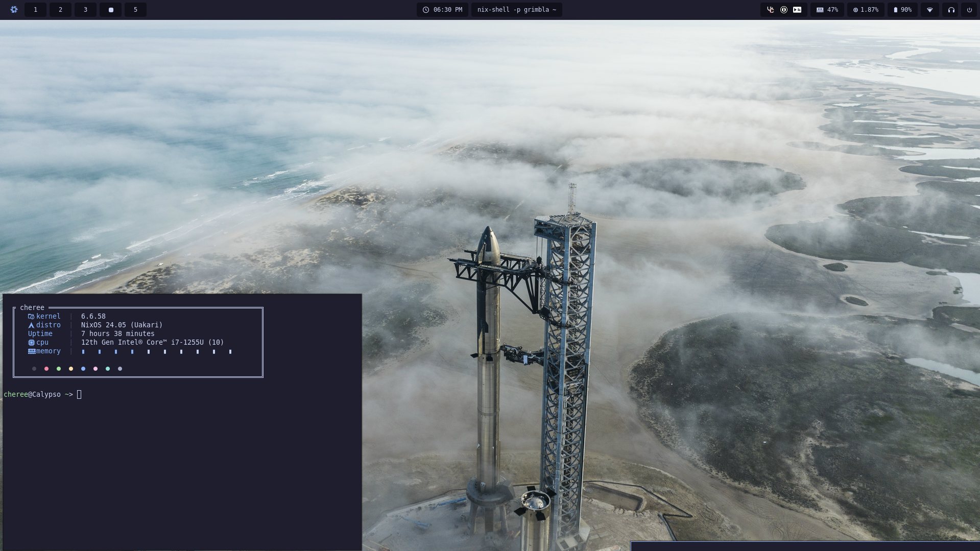Switch to workspace 1
This screenshot has height=551, width=980.
(35, 10)
